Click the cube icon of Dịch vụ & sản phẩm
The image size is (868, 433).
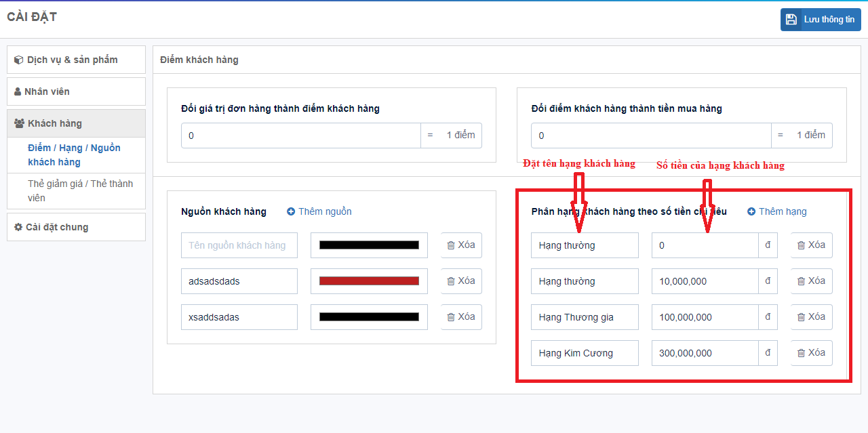[x=18, y=60]
